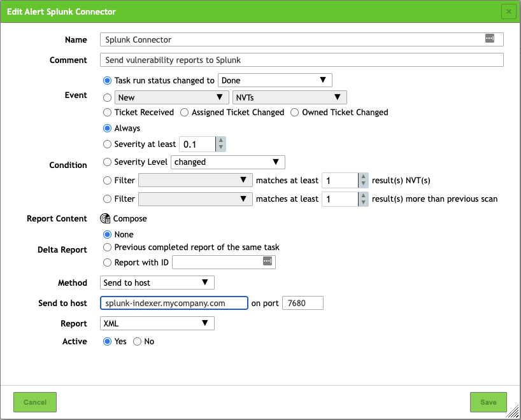The height and width of the screenshot is (420, 521).
Task: Click the Cancel button
Action: 35,402
